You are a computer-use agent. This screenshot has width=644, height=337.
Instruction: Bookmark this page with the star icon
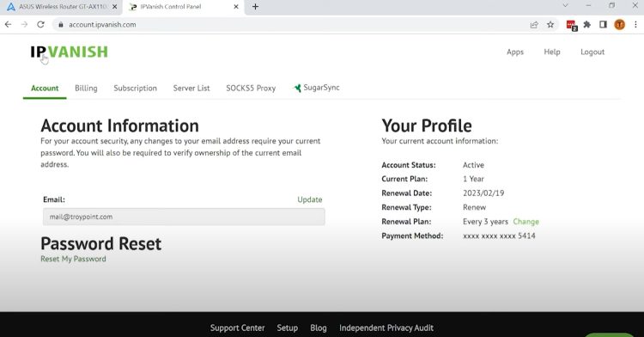click(550, 25)
